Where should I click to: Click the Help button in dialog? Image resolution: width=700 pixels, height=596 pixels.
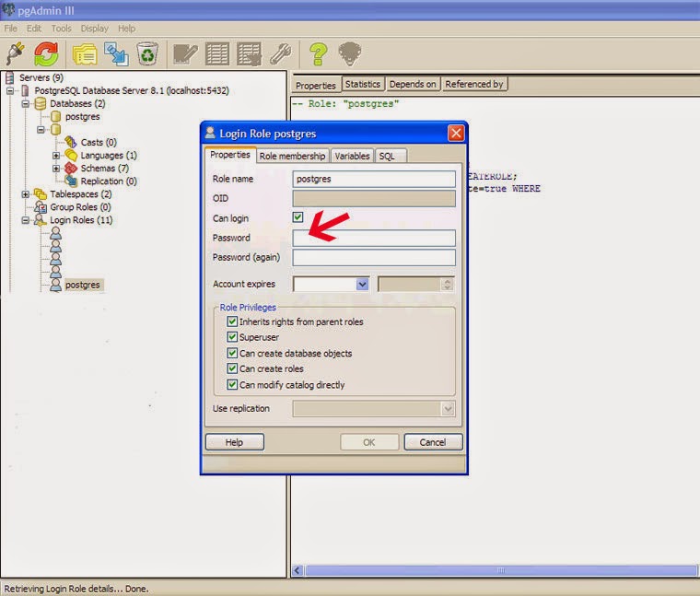(x=234, y=442)
